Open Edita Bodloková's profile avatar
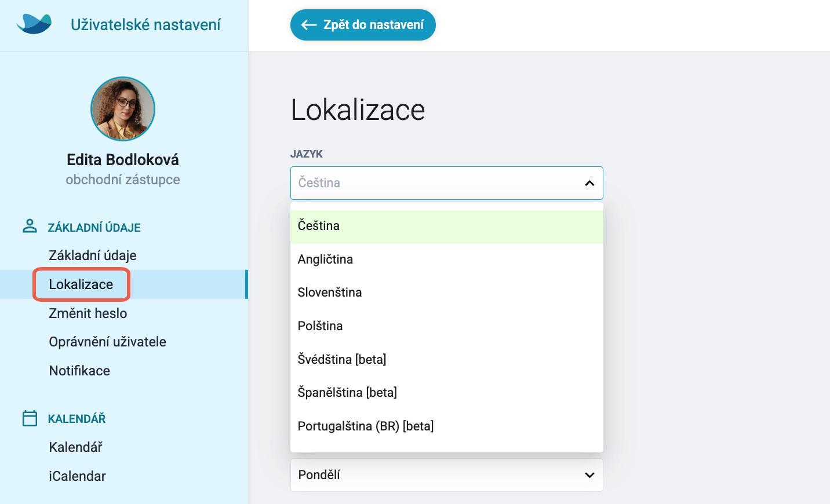The width and height of the screenshot is (830, 504). [123, 109]
